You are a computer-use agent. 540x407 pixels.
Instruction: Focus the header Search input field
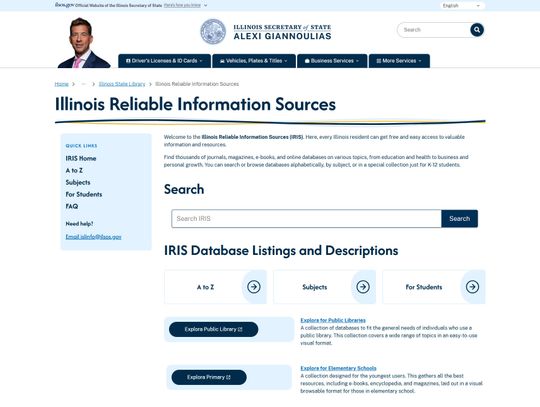[434, 30]
